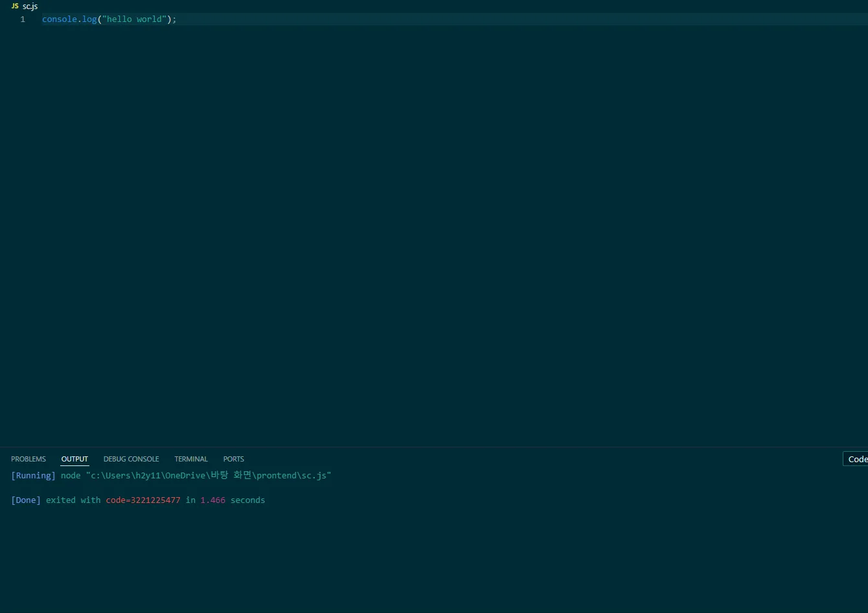Show the PORTS panel tab

pyautogui.click(x=234, y=459)
